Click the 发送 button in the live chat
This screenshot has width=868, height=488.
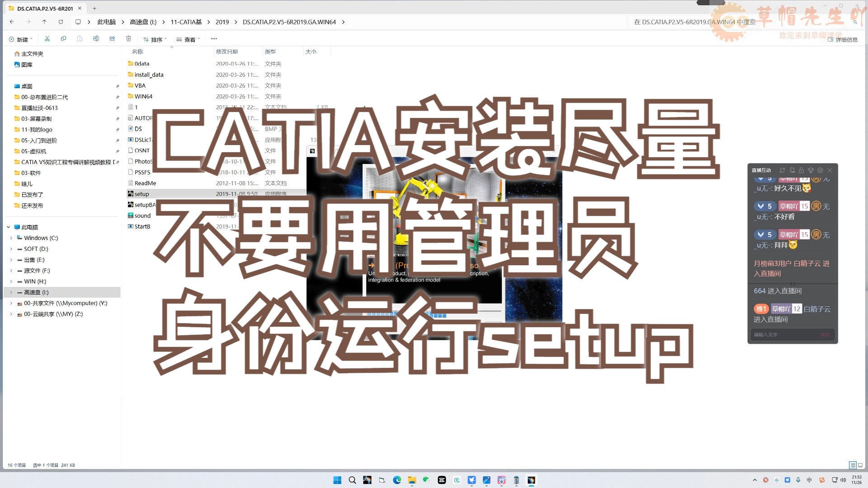click(x=825, y=334)
